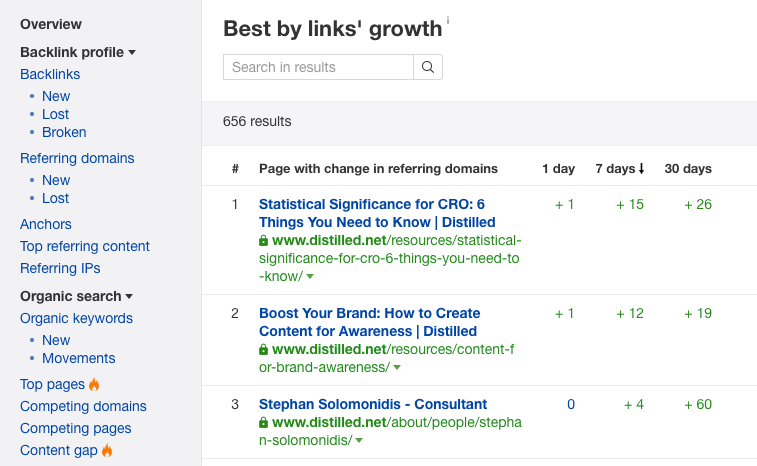757x466 pixels.
Task: Open the dropdown after statistical-significance URL
Action: [x=310, y=277]
